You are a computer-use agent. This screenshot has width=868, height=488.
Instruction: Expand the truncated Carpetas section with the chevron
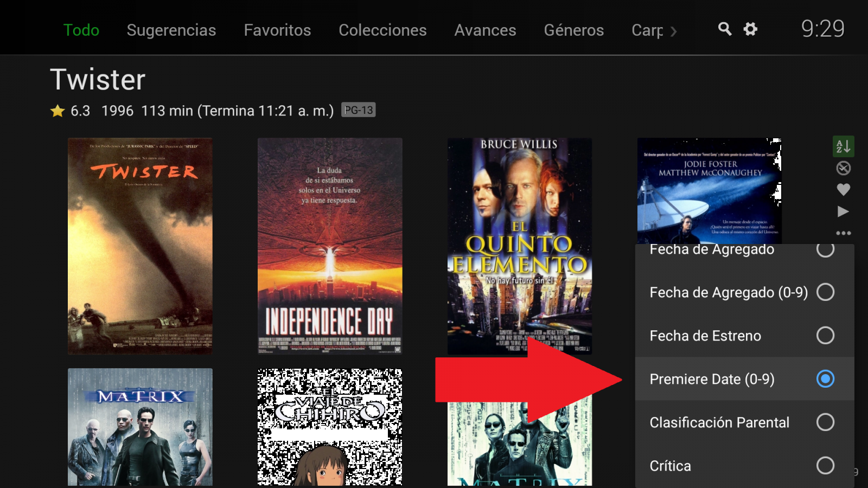[674, 31]
